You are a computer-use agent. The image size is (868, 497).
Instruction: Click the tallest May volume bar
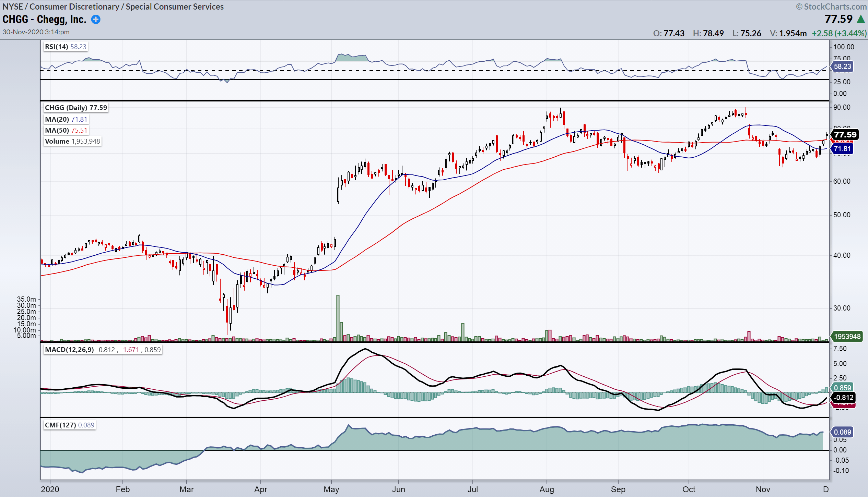338,318
